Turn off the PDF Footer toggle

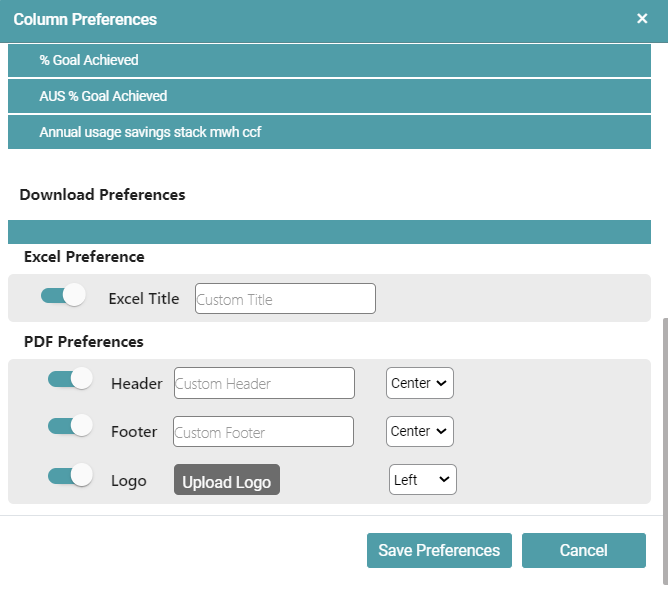(x=70, y=427)
